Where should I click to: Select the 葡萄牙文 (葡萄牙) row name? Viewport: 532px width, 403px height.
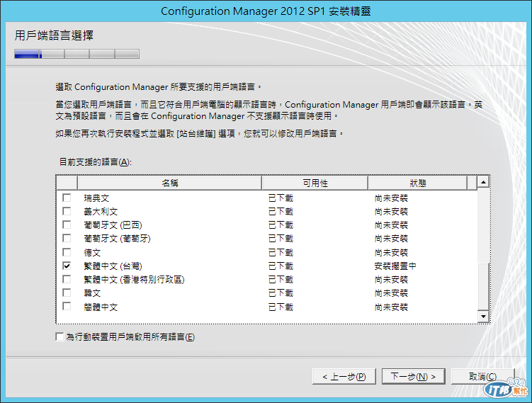point(117,239)
